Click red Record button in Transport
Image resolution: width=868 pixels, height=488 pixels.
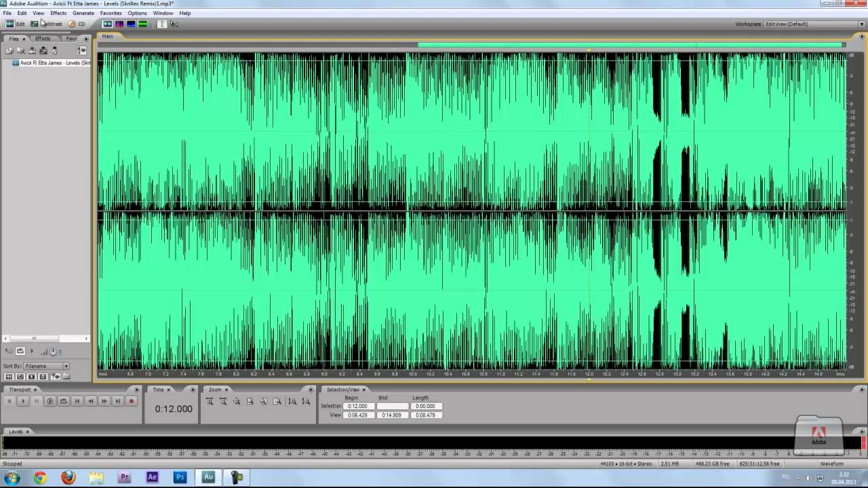pyautogui.click(x=132, y=401)
